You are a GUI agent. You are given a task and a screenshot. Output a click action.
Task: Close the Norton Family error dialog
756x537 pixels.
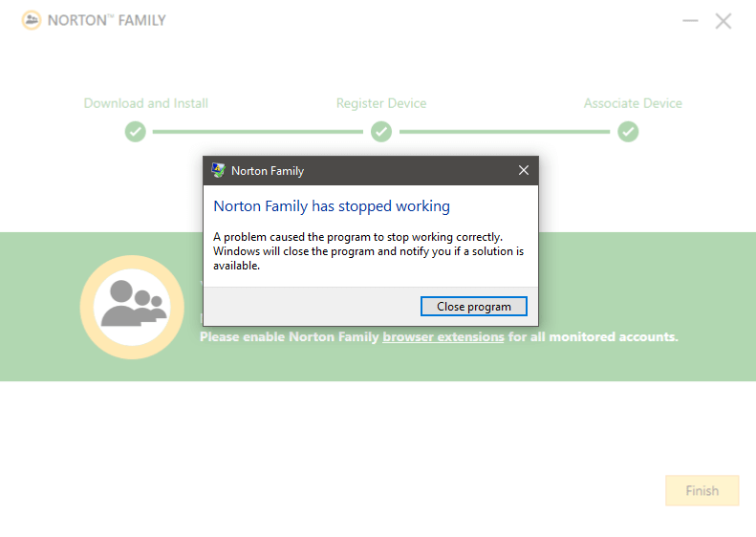click(x=524, y=170)
